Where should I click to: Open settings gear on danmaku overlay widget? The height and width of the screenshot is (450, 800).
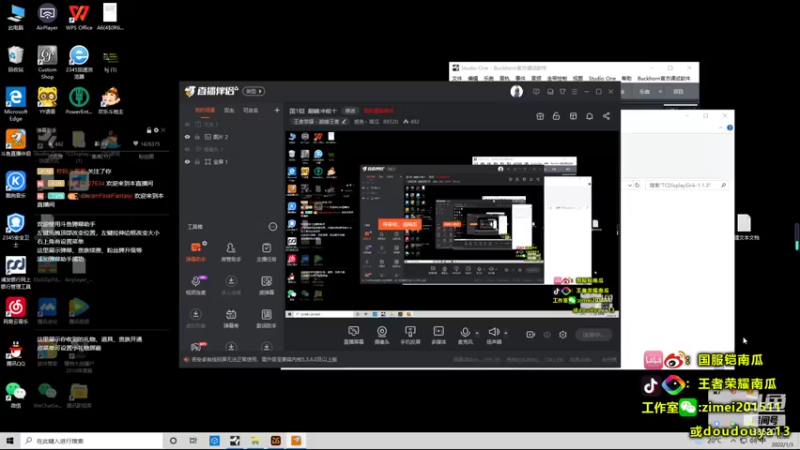pos(156,130)
